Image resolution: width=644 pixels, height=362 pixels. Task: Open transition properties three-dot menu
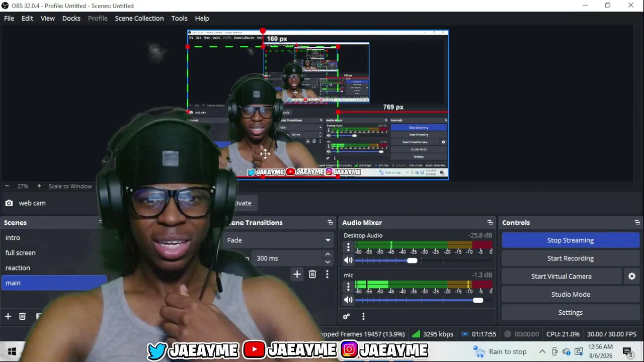coord(327,274)
